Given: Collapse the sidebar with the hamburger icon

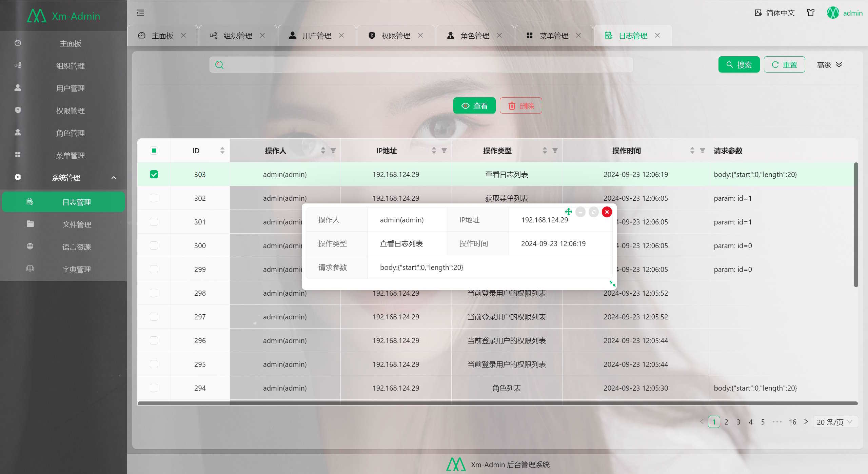Looking at the screenshot, I should [x=140, y=13].
